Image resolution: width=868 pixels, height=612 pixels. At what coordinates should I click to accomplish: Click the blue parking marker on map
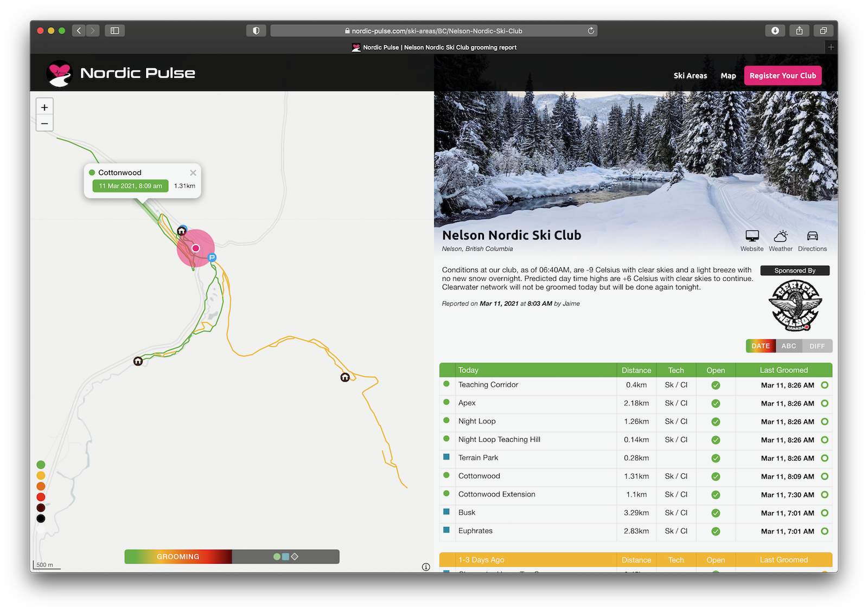click(212, 257)
